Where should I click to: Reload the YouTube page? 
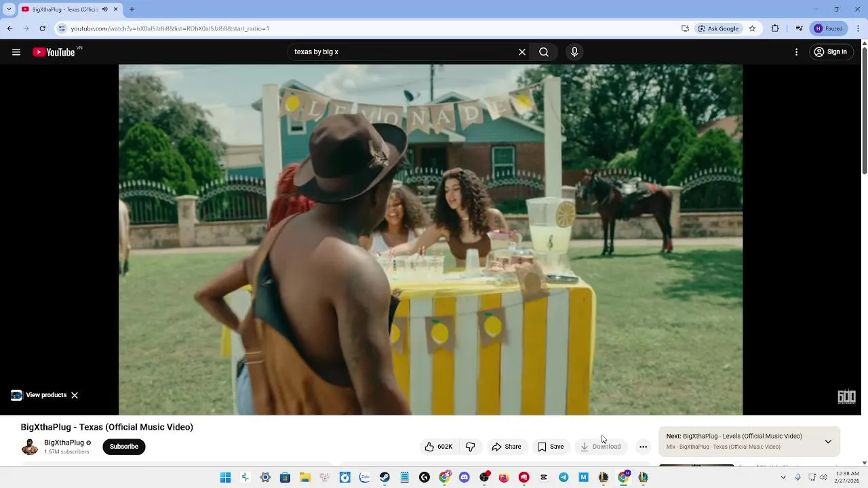42,28
